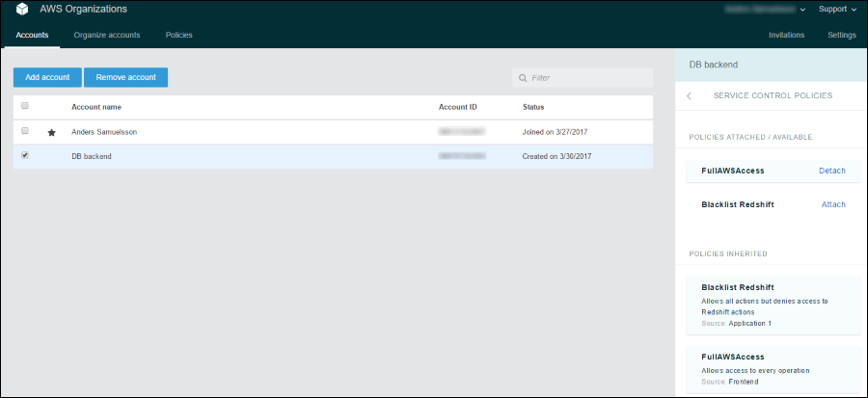Open the inherited FullAWSAccess policy card

773,369
